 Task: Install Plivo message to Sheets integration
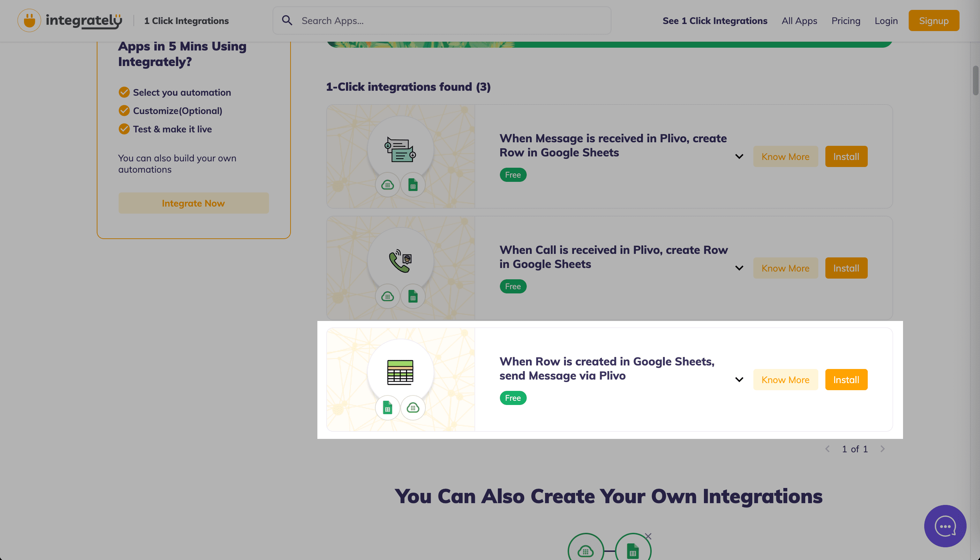[846, 156]
